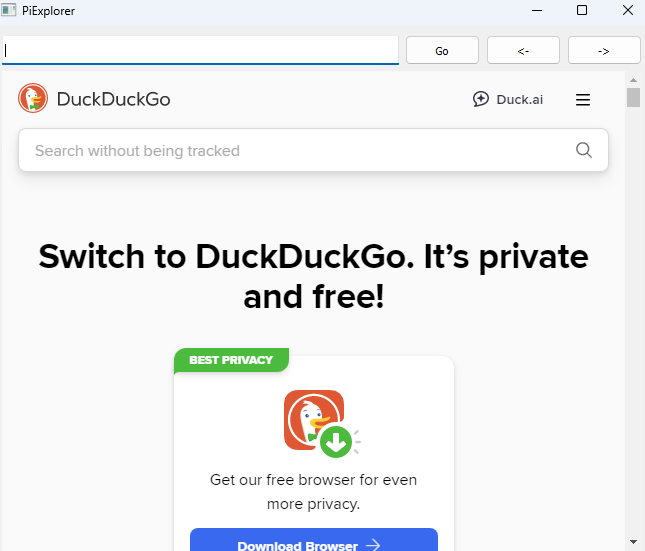Click the green download arrow badge
The height and width of the screenshot is (551, 645).
coord(336,442)
